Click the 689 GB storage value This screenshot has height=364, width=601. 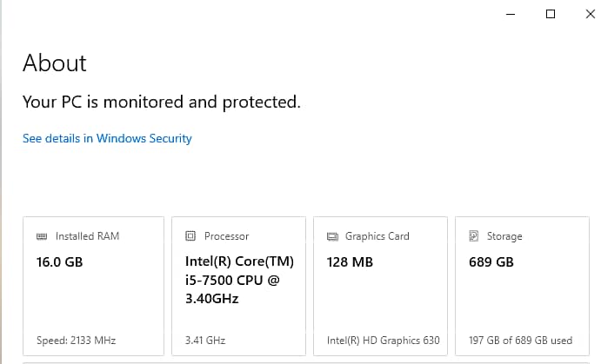point(491,261)
